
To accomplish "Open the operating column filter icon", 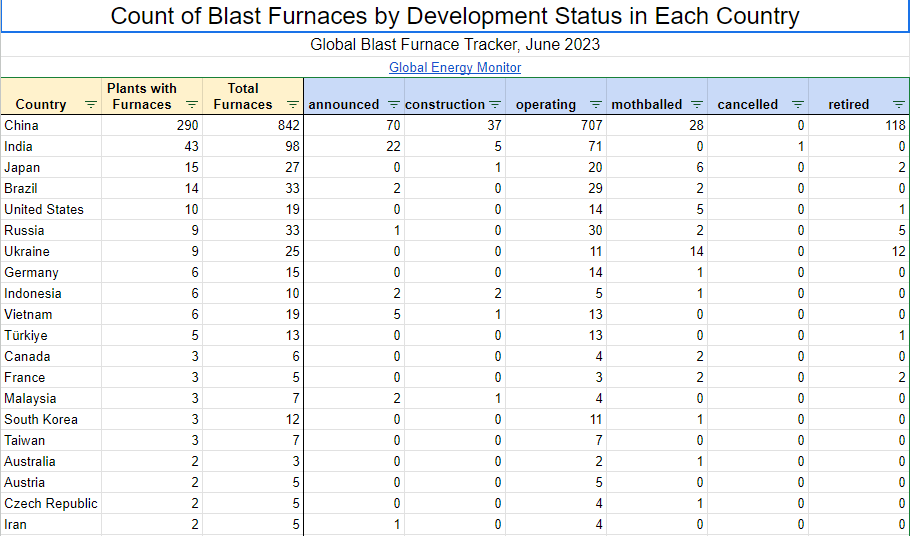I will click(x=595, y=104).
